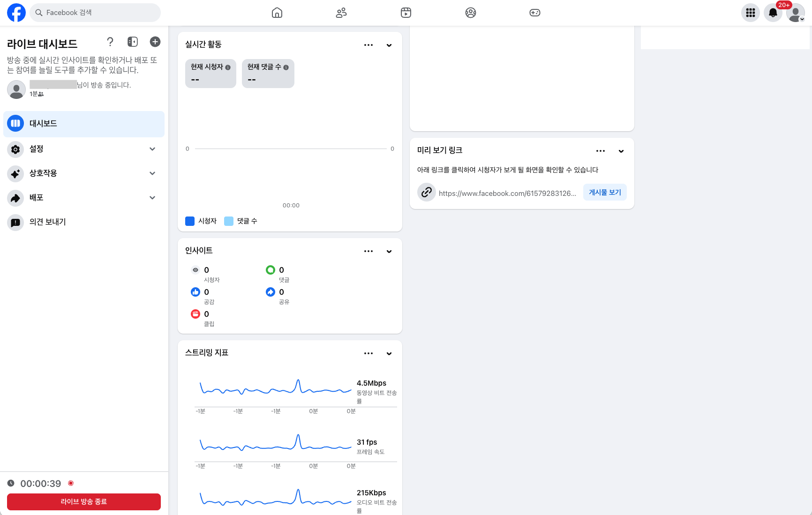Open the Friends icon in top navigation
This screenshot has height=515, width=812.
click(x=341, y=13)
